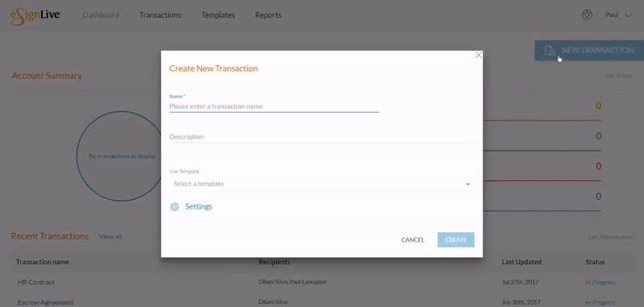Open the Templates menu item
644x307 pixels.
click(218, 15)
